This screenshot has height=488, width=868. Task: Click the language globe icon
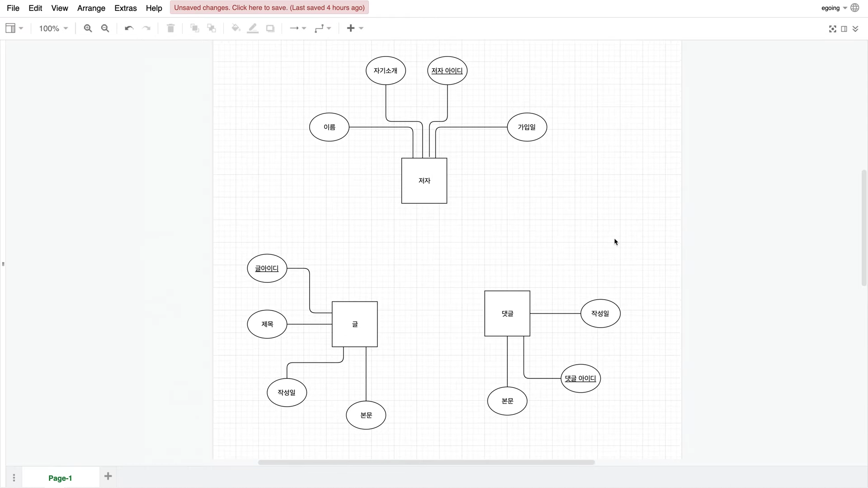pyautogui.click(x=854, y=8)
